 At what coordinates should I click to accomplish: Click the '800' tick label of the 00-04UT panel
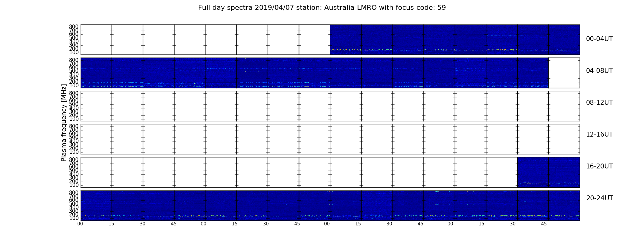(74, 27)
